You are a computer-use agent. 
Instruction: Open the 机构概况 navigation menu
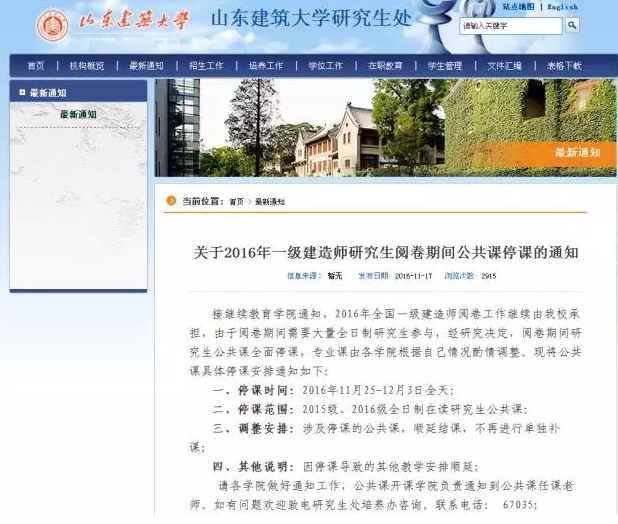point(87,66)
